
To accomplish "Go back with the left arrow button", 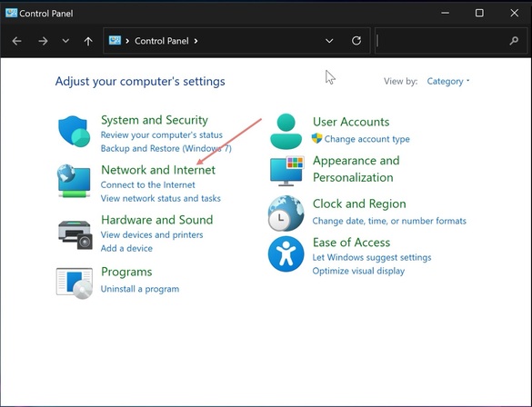I will [16, 41].
